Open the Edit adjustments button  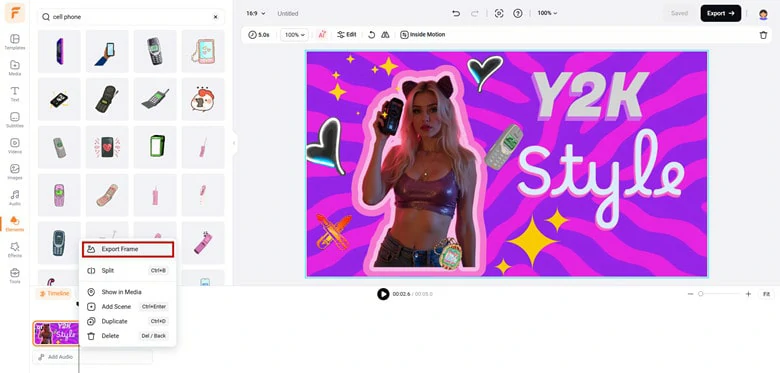[347, 35]
